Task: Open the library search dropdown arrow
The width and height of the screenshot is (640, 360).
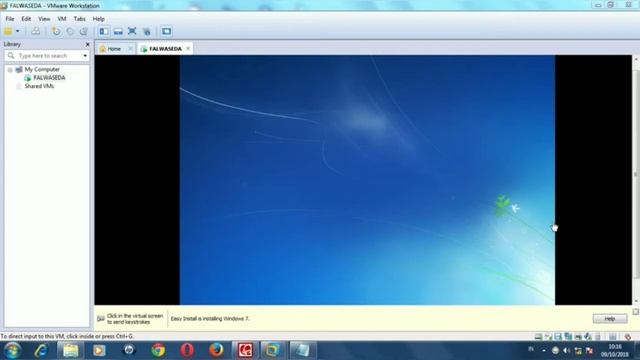Action: tap(85, 56)
